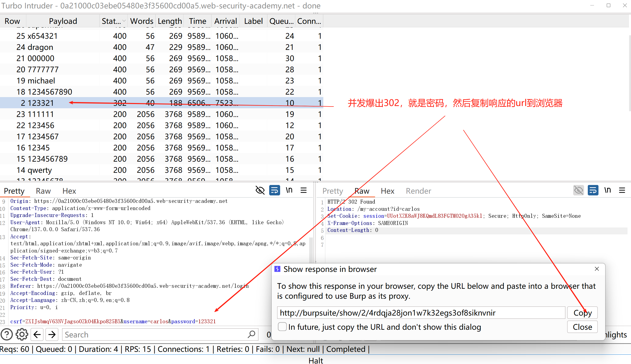Viewport: 631px width, 364px height.
Task: Toggle hidden-items eye icon in response panel
Action: point(578,190)
